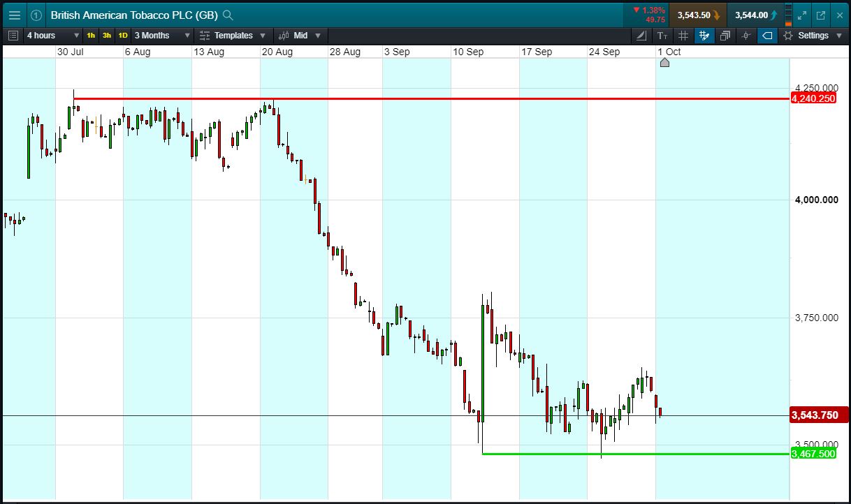Click the 10 Sep date label
851x504 pixels.
coord(468,52)
